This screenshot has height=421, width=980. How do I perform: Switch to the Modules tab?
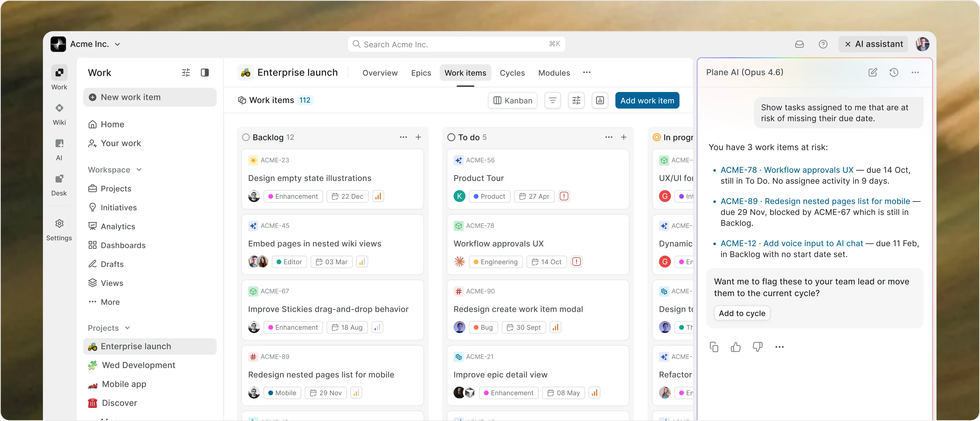pyautogui.click(x=554, y=73)
